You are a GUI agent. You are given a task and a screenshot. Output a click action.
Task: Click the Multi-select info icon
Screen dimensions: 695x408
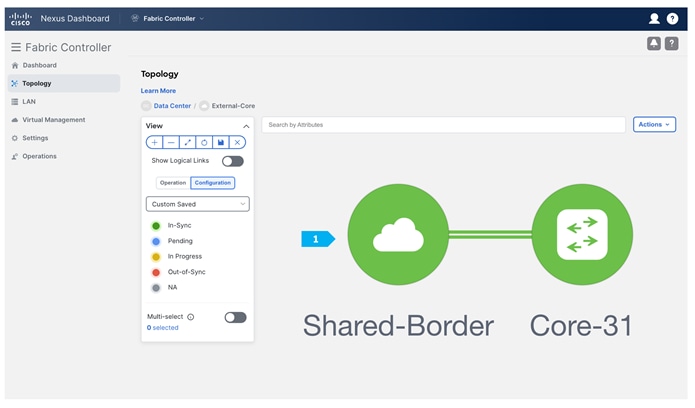click(191, 317)
